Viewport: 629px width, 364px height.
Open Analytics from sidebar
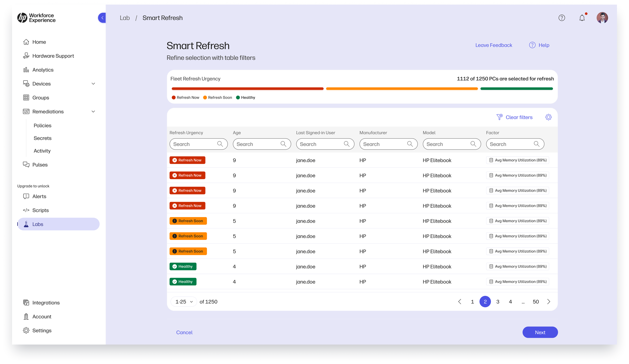pyautogui.click(x=43, y=70)
